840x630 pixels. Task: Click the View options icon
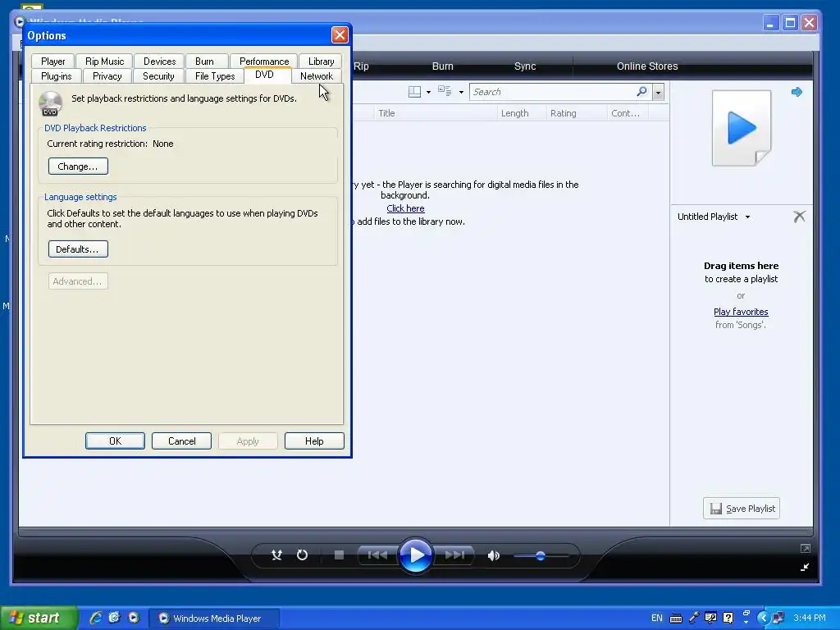[445, 92]
